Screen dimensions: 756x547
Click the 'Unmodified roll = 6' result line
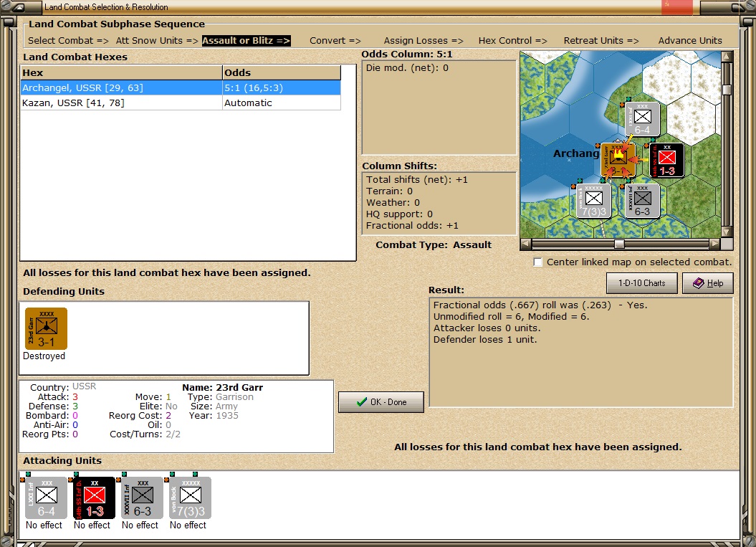coord(511,316)
